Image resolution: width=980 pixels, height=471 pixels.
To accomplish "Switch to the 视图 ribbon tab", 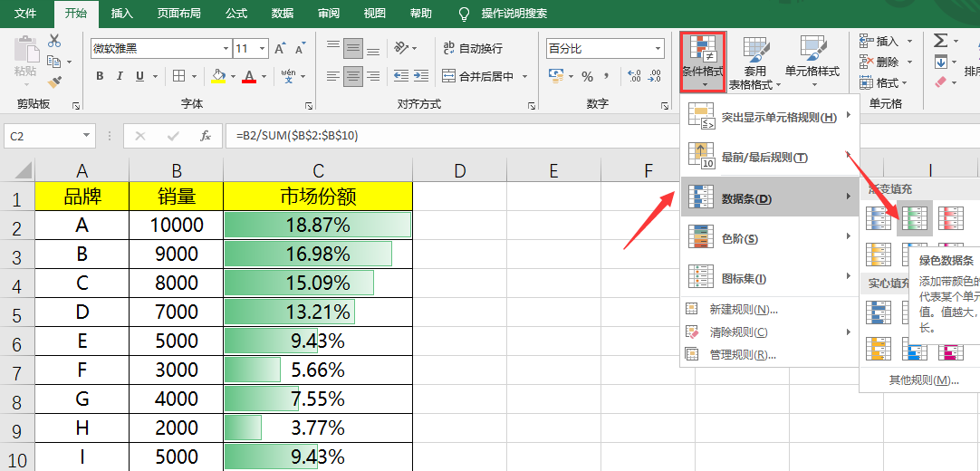I will [374, 13].
